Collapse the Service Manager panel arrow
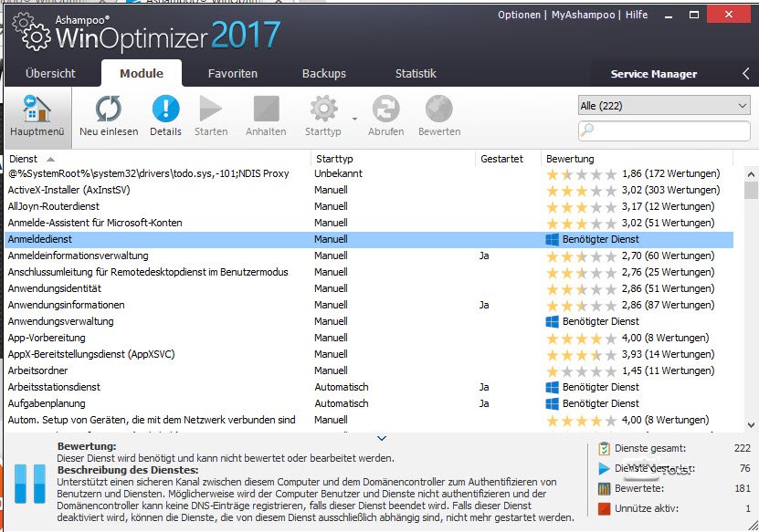 (746, 74)
